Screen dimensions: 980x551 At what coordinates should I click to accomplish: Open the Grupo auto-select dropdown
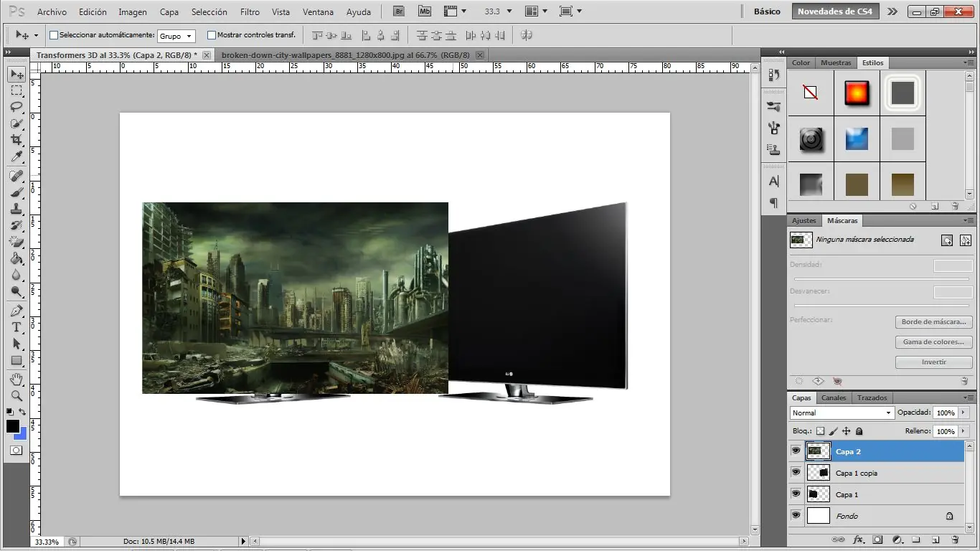coord(176,36)
